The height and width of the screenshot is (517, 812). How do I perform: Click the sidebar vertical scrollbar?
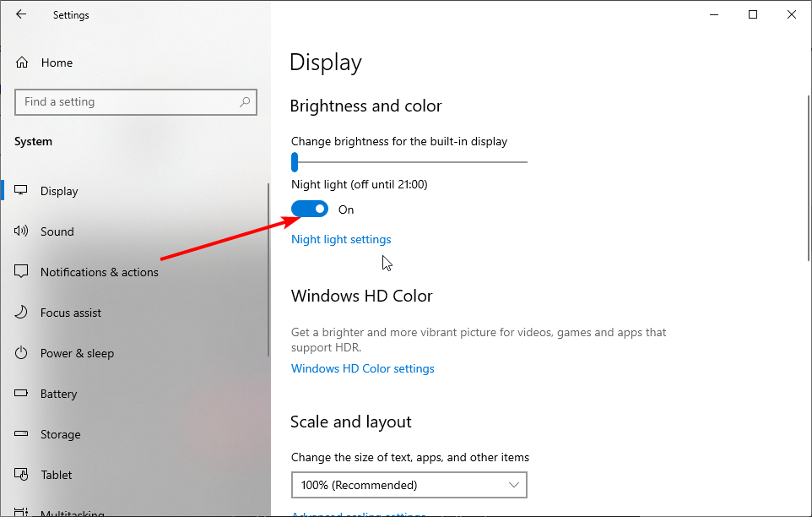tap(268, 269)
